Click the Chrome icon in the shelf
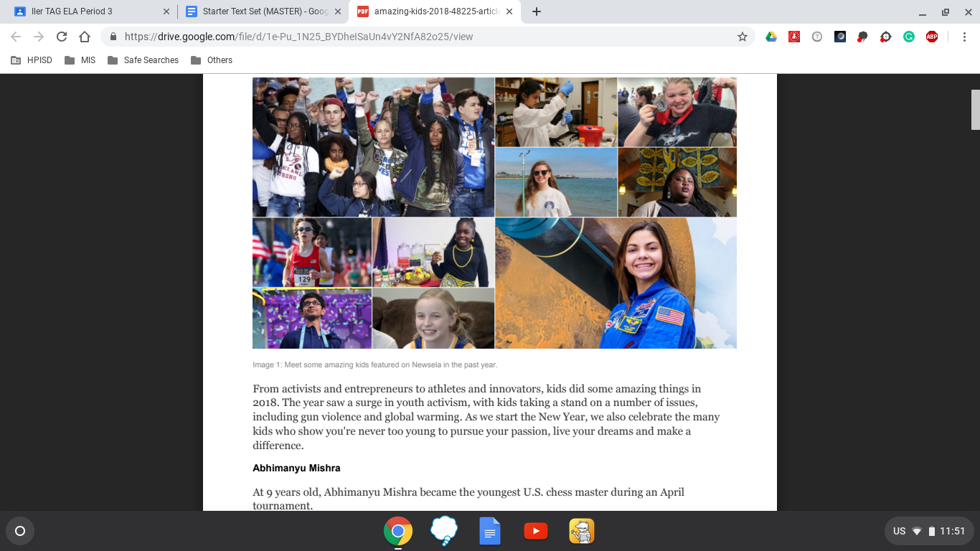This screenshot has height=551, width=980. click(x=398, y=532)
